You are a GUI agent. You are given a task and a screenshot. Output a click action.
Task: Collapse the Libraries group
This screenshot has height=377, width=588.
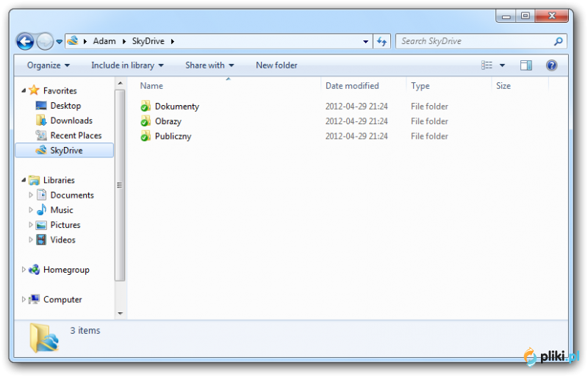pos(24,180)
